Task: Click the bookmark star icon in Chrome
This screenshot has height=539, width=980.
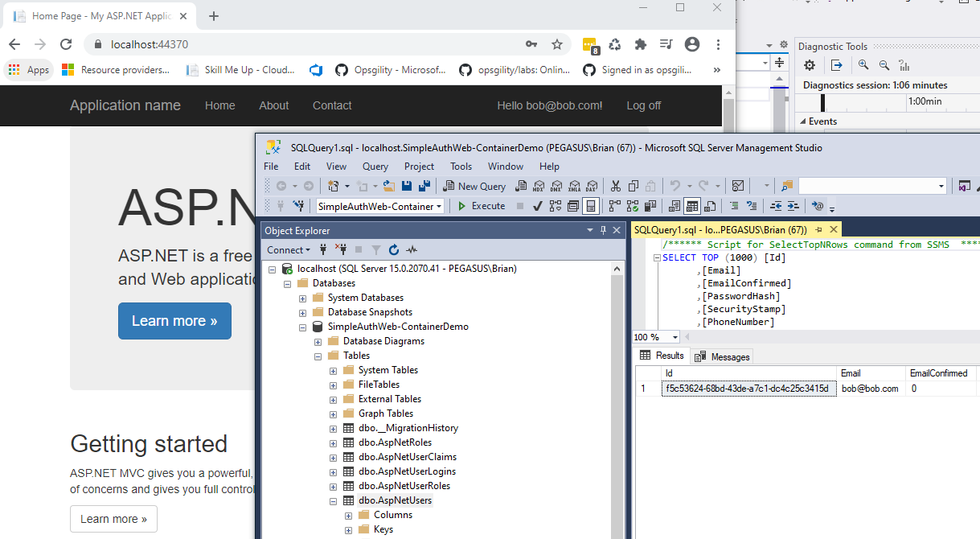Action: click(556, 44)
